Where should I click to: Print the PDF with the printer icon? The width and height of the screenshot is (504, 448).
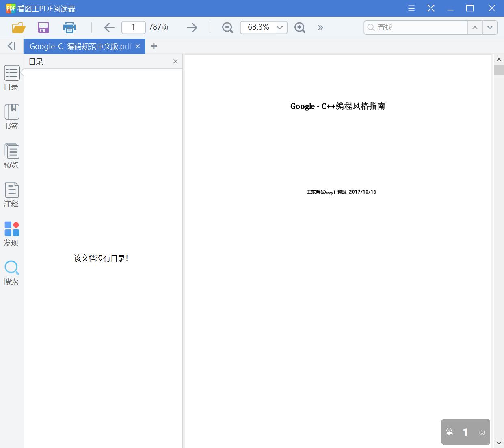click(69, 27)
